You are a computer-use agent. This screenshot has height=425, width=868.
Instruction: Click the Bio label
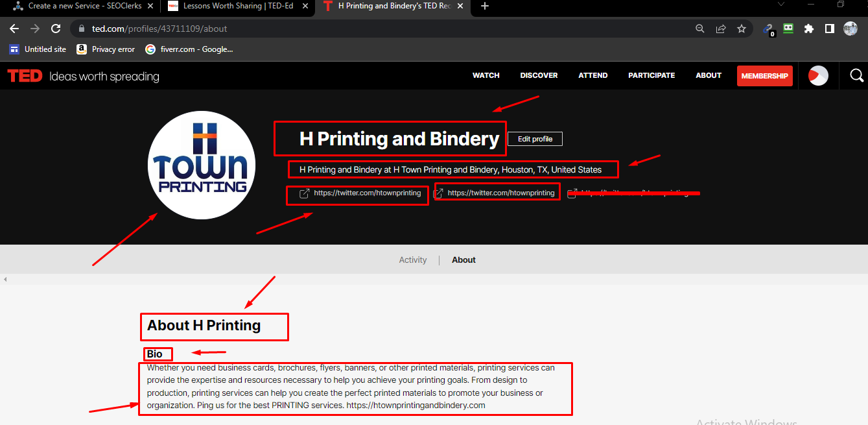155,354
